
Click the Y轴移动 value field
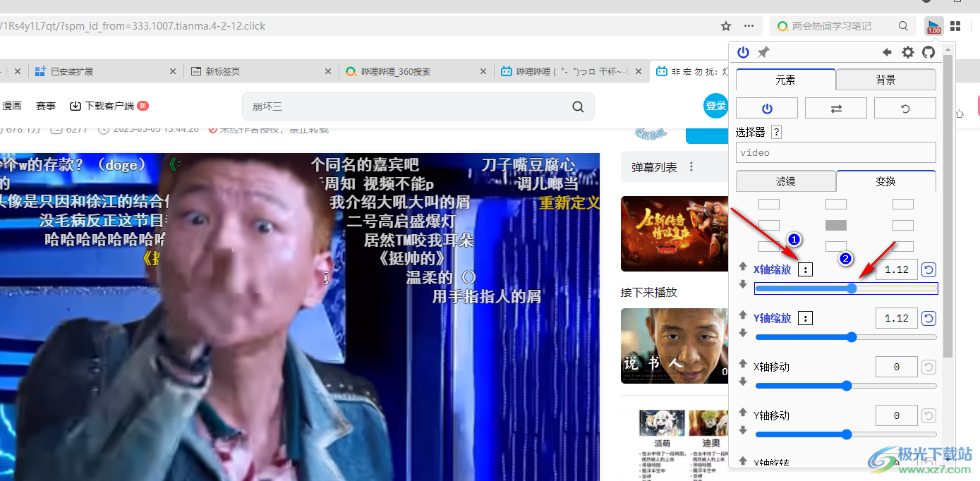[897, 415]
